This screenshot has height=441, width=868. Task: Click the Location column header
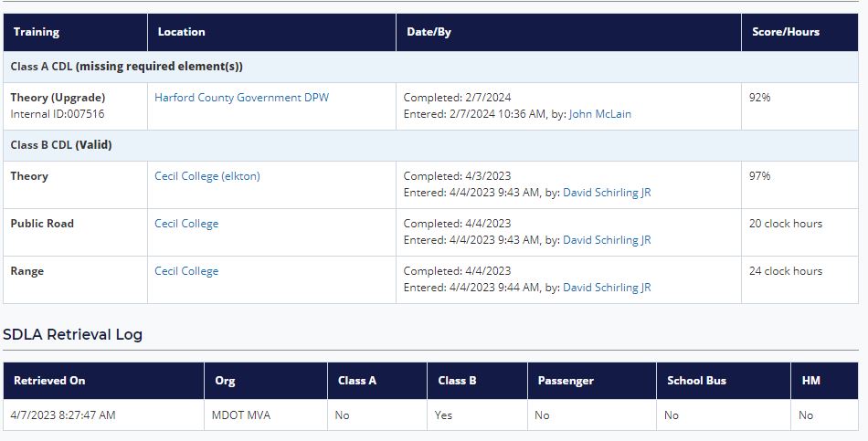pyautogui.click(x=182, y=32)
